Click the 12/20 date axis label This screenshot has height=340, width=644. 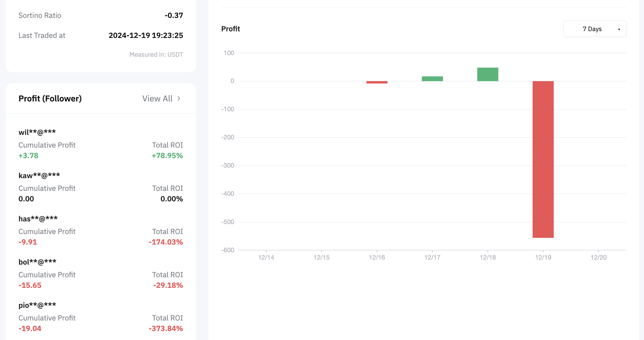click(598, 258)
